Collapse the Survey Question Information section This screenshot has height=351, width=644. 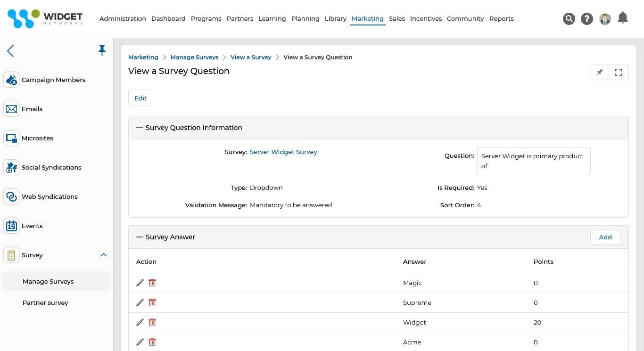139,127
